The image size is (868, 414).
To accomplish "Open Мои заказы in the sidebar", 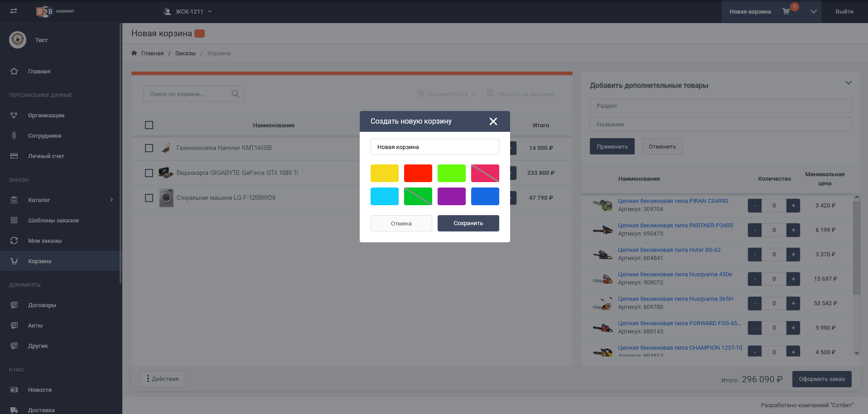I will (x=44, y=241).
